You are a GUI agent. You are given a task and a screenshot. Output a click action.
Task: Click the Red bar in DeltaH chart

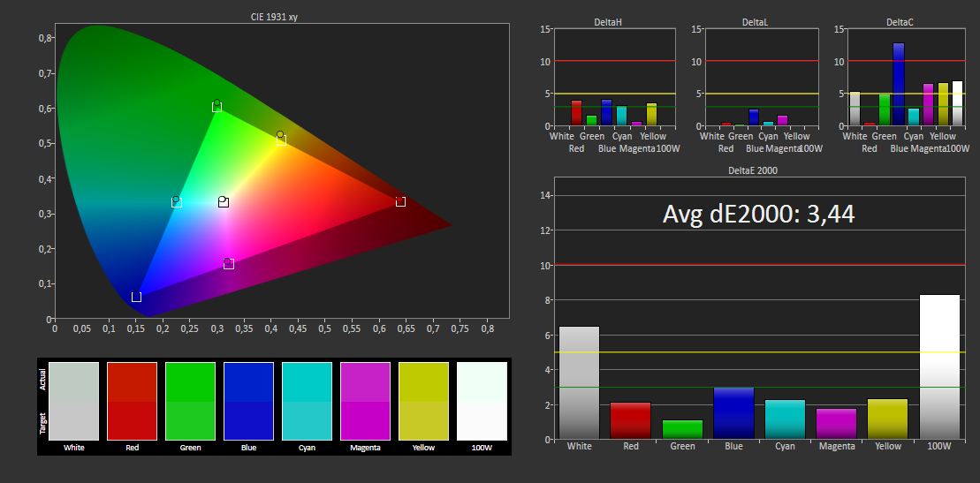tap(576, 113)
